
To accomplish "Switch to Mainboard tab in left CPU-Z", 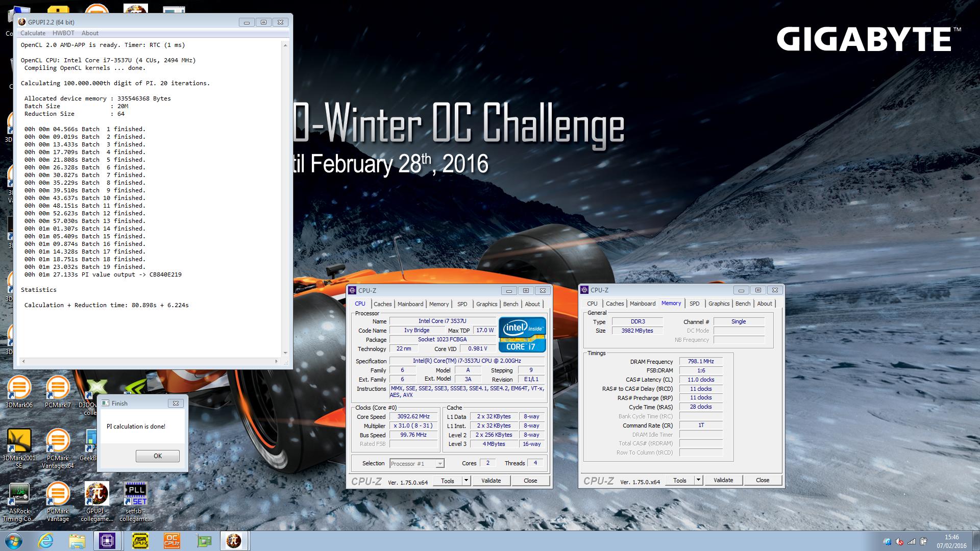I will (x=410, y=304).
